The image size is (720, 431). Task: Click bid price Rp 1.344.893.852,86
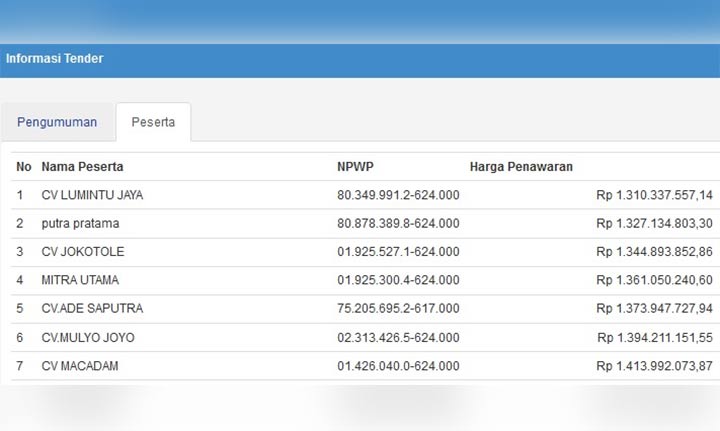point(654,252)
